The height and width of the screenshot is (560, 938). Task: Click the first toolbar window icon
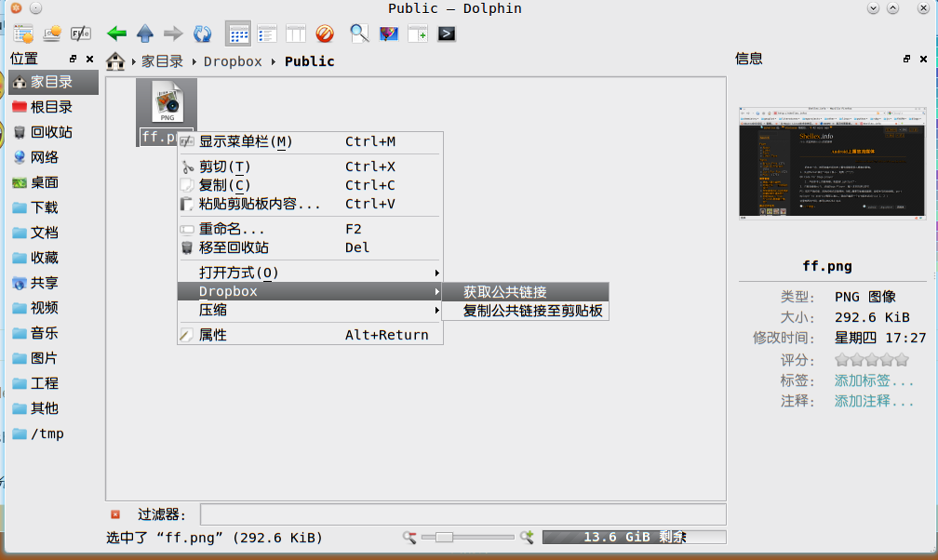[x=23, y=34]
